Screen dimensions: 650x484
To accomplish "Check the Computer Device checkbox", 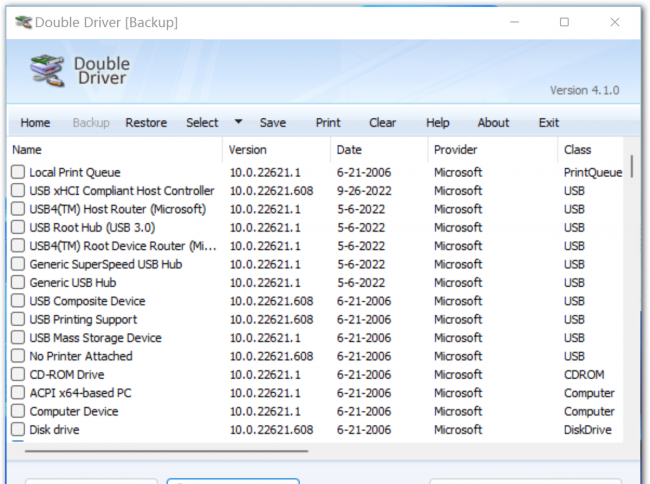I will 18,411.
